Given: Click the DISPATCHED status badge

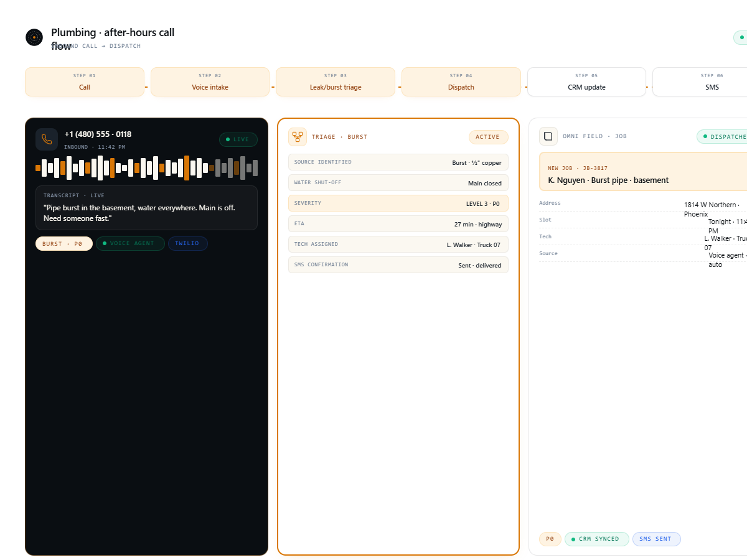Looking at the screenshot, I should pyautogui.click(x=722, y=136).
